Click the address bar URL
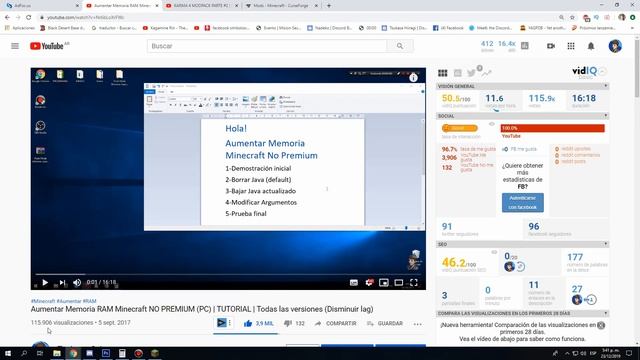Screen dimensions: 640x360 point(85,18)
